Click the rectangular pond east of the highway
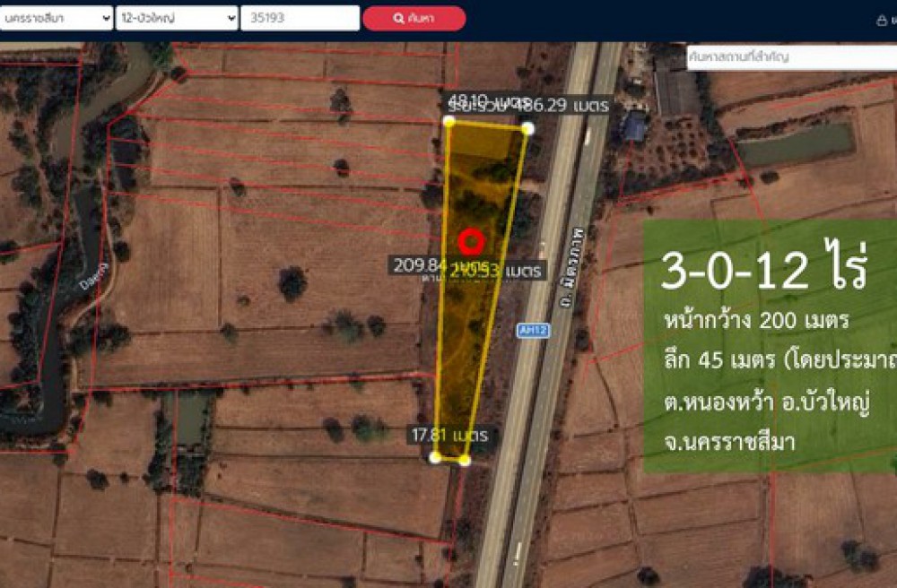Image resolution: width=897 pixels, height=588 pixels. pyautogui.click(x=796, y=143)
